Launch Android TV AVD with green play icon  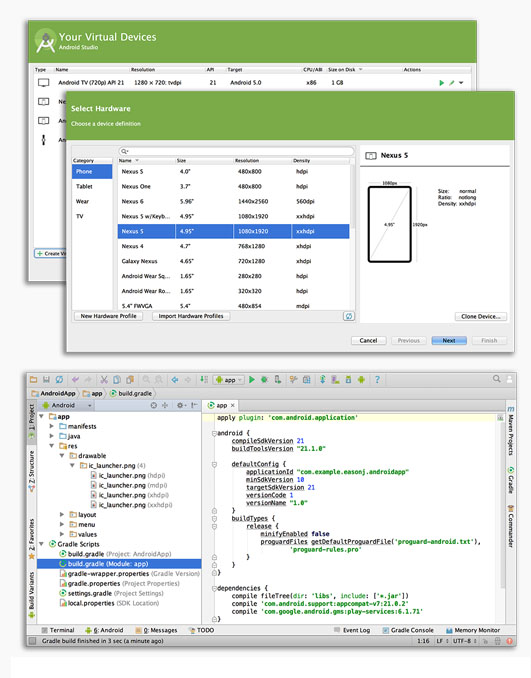pos(441,83)
